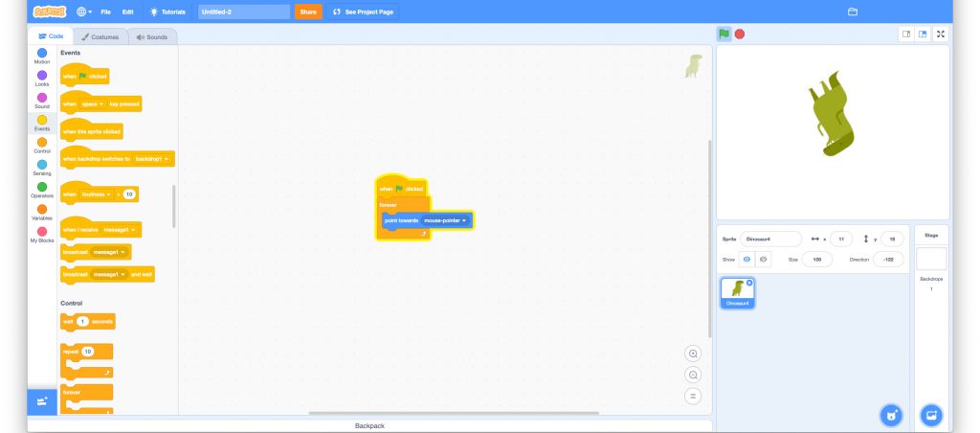
Task: Open Tutorials from the top bar
Action: (x=167, y=11)
